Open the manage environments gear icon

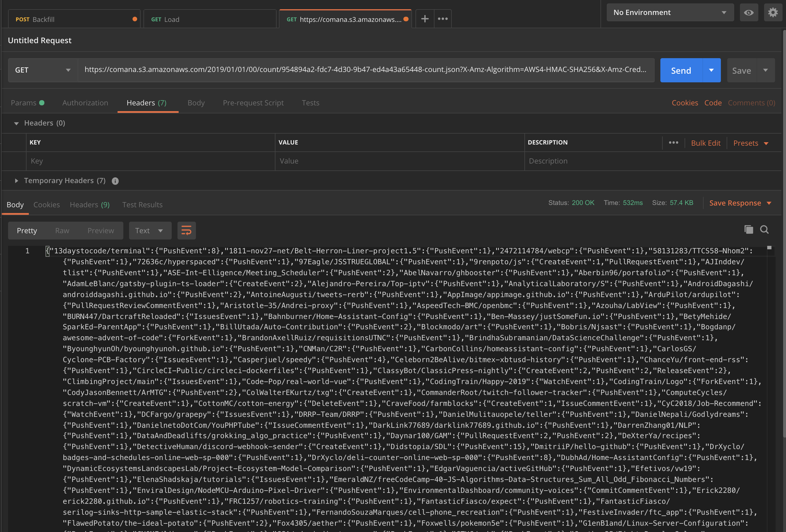772,12
